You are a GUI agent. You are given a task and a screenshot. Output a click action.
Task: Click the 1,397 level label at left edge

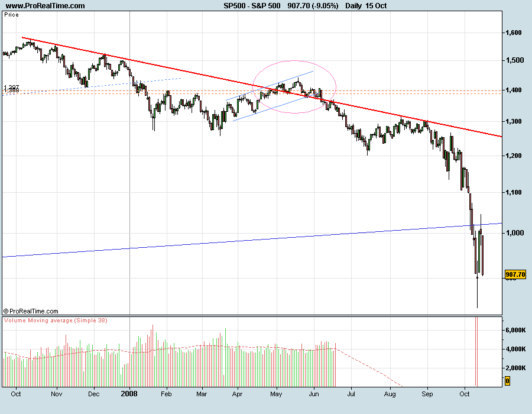pos(11,88)
